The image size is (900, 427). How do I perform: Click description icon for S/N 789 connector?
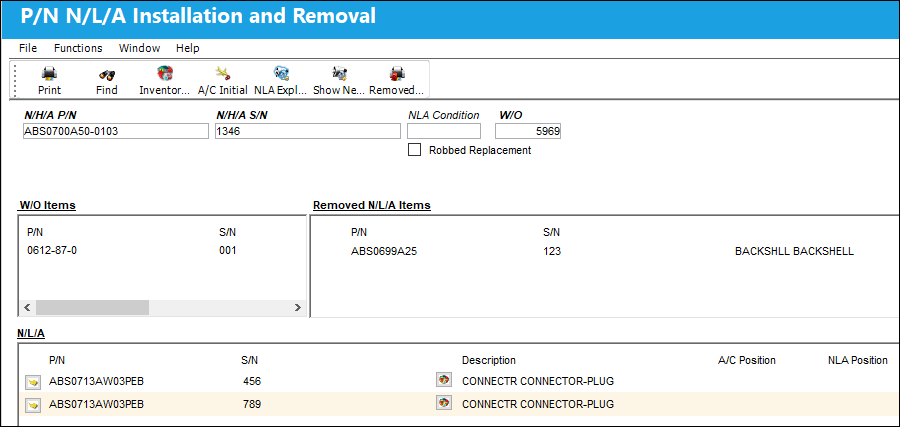(x=443, y=403)
